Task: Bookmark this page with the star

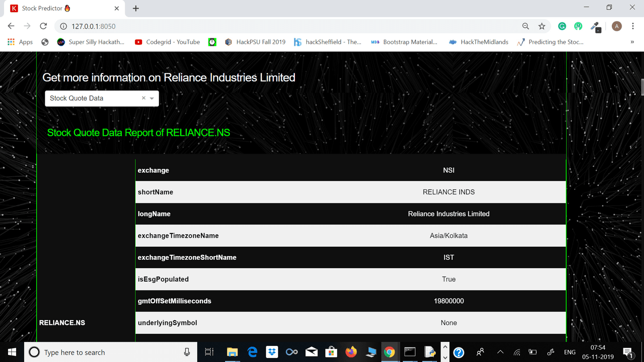Action: point(542,26)
